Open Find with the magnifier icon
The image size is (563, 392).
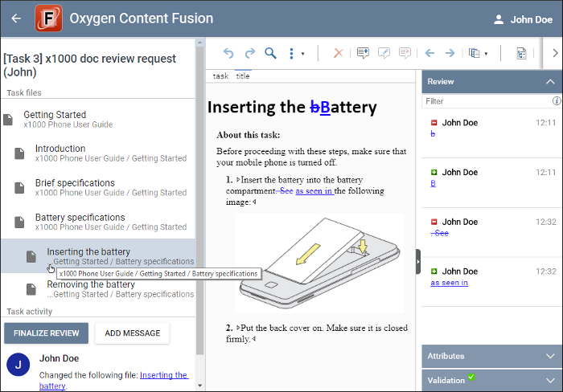click(270, 54)
